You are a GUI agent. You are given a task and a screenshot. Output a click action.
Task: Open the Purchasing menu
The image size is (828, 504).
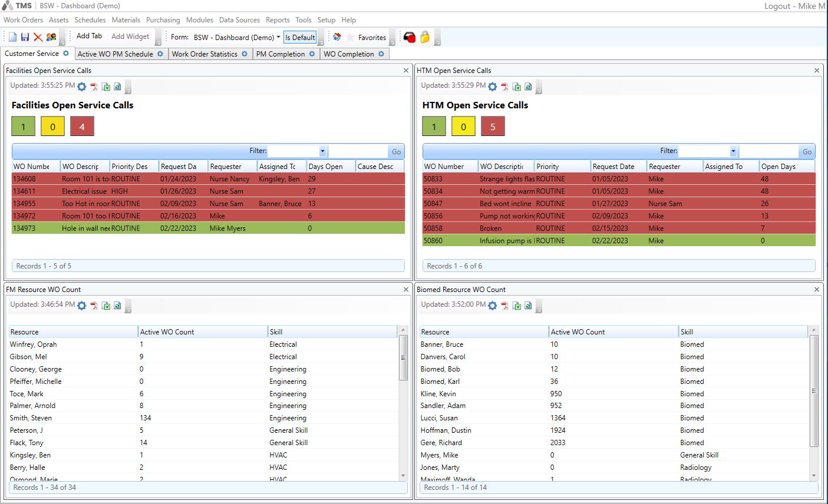tap(163, 20)
